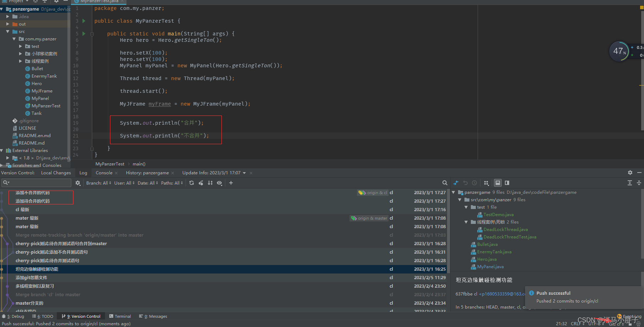Click Collapse All in changed files tree
The width and height of the screenshot is (644, 327).
tap(639, 183)
